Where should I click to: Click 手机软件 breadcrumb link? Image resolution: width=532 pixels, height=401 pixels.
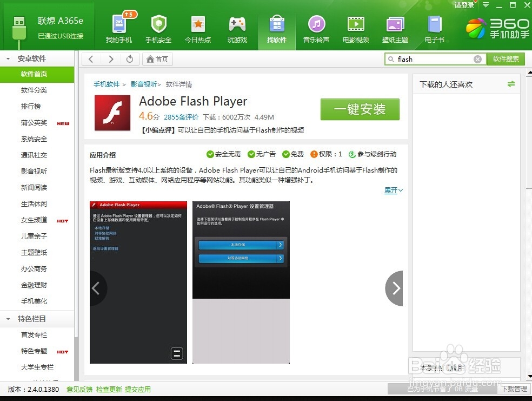tap(107, 84)
